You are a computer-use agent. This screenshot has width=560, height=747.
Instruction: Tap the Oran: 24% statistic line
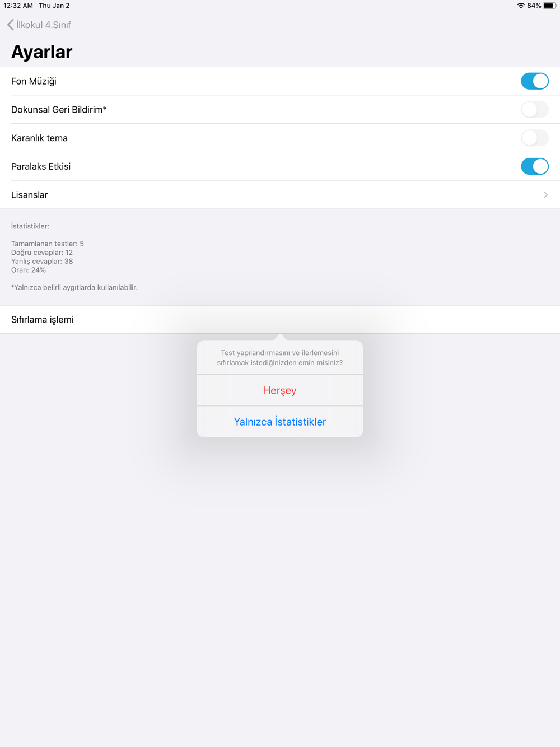pos(29,270)
